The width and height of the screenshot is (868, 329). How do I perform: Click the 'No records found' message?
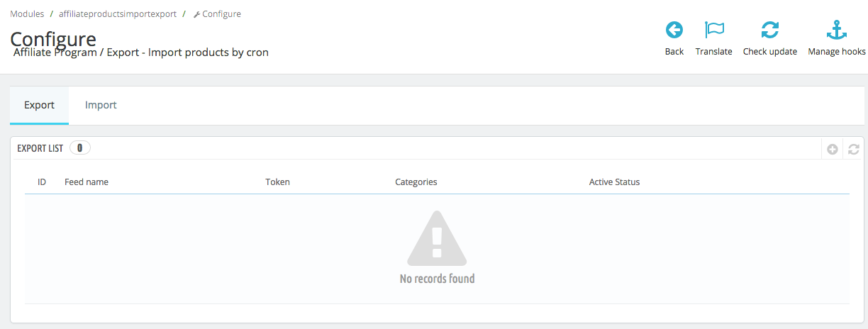pyautogui.click(x=438, y=279)
